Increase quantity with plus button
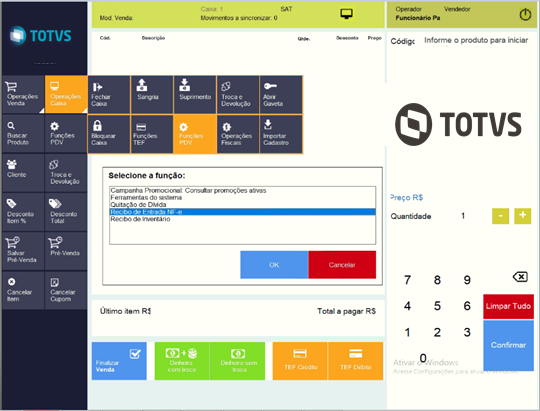This screenshot has width=540, height=411. click(522, 216)
